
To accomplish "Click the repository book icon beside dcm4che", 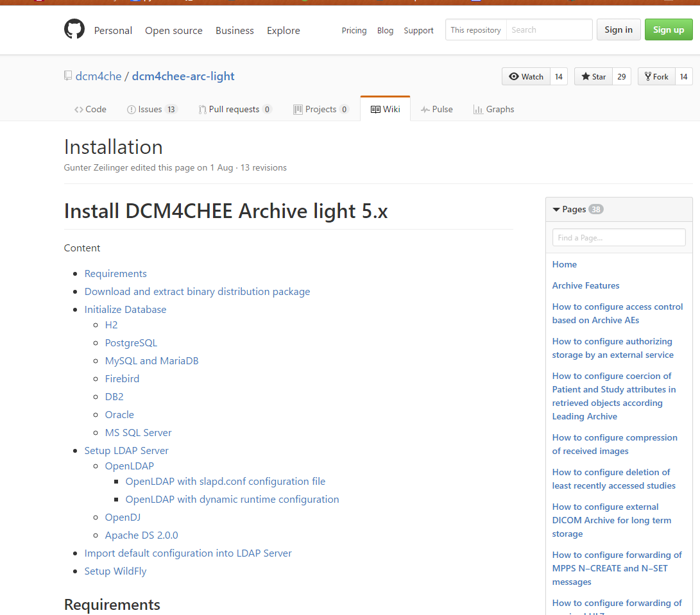I will click(68, 76).
